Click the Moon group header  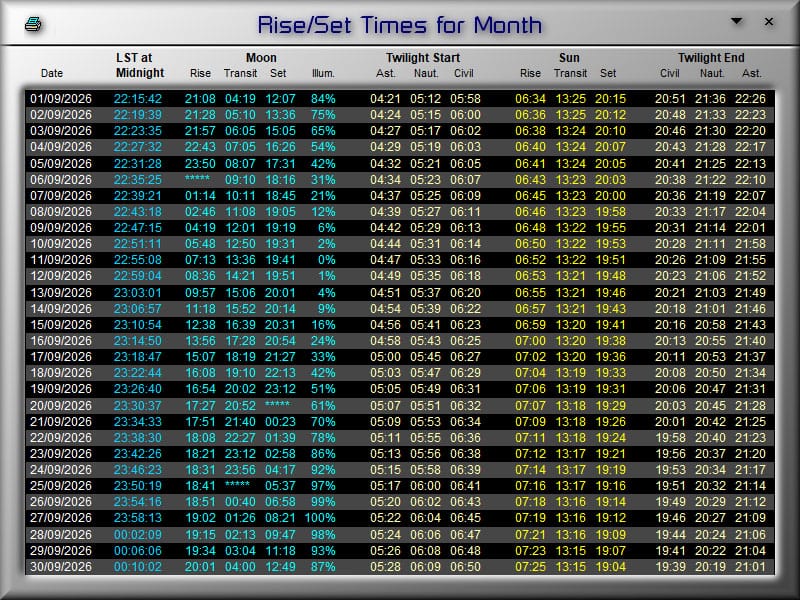[261, 58]
